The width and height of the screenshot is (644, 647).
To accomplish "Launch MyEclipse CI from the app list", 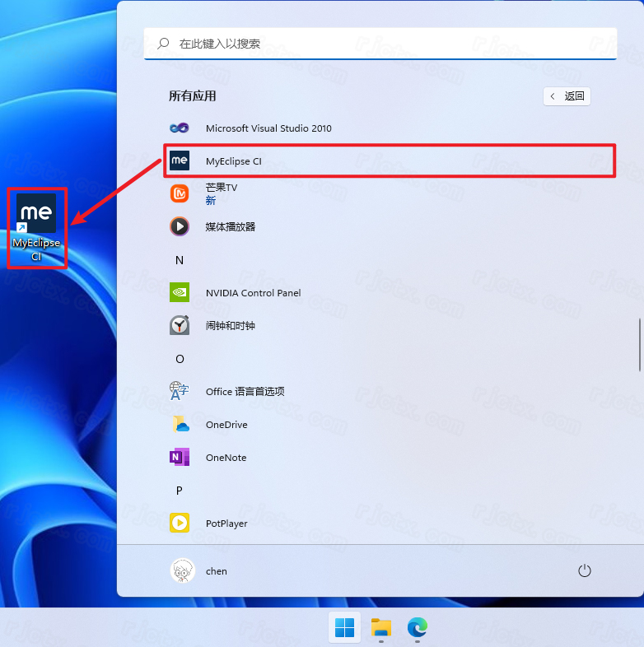I will point(234,161).
